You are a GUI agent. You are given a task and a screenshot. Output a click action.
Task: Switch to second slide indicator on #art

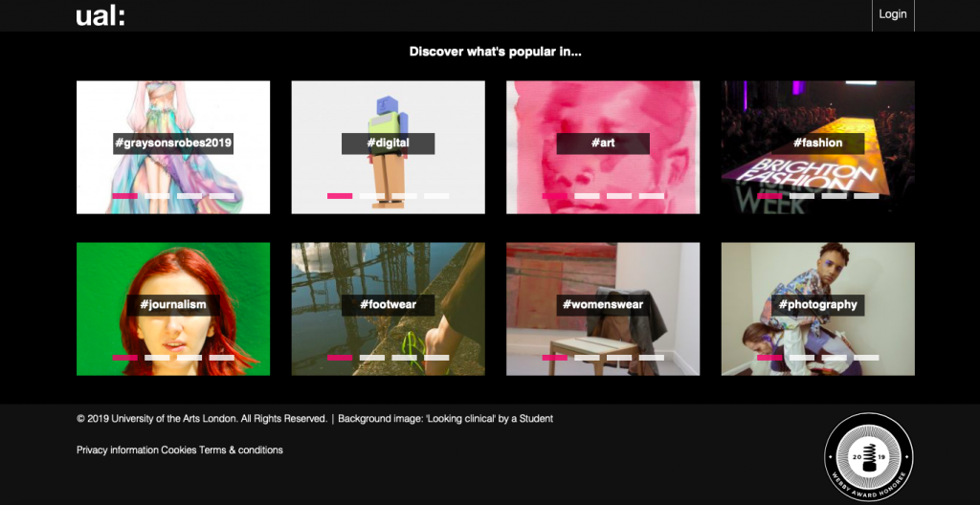pos(587,196)
